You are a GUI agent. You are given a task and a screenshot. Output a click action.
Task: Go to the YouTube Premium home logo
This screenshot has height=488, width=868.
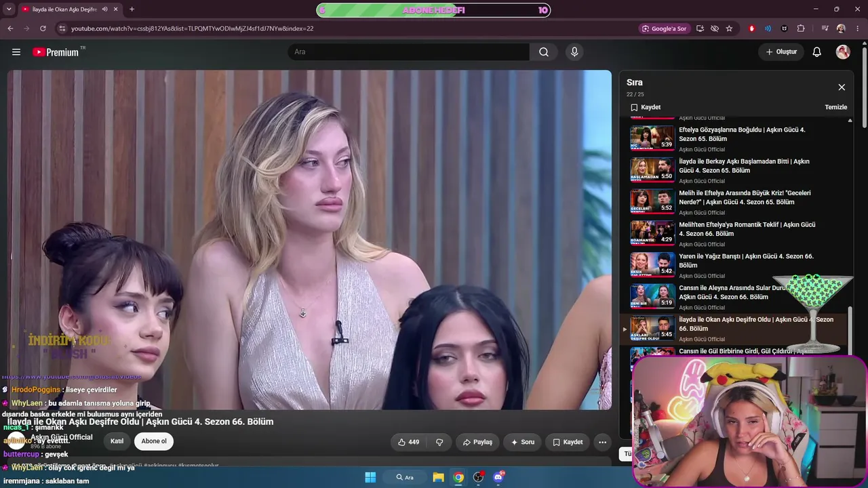pyautogui.click(x=56, y=52)
